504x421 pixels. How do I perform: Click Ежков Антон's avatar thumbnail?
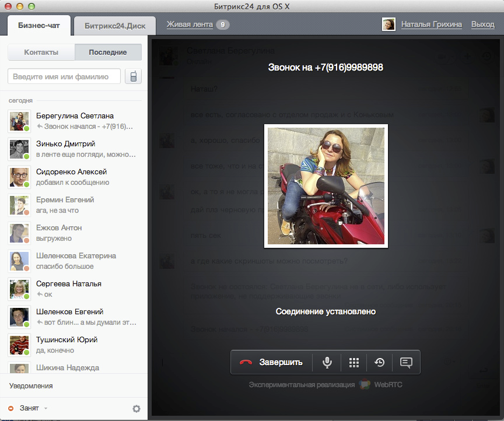pyautogui.click(x=19, y=233)
